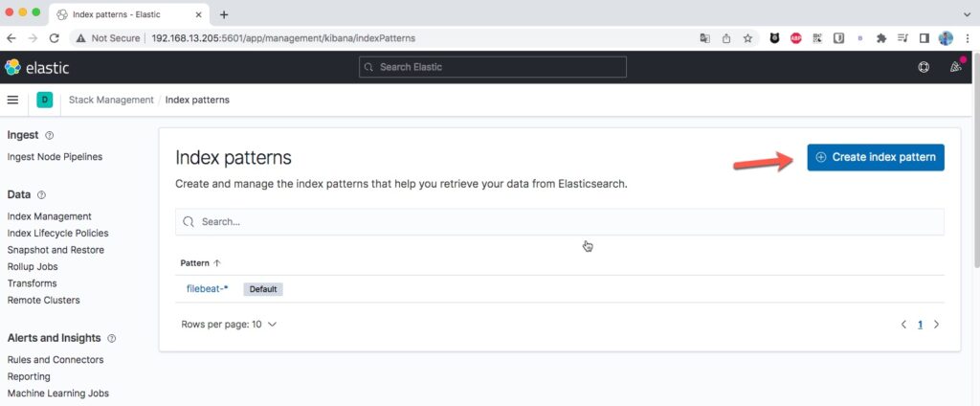This screenshot has height=406, width=980.
Task: Open the D space avatar
Action: (44, 100)
